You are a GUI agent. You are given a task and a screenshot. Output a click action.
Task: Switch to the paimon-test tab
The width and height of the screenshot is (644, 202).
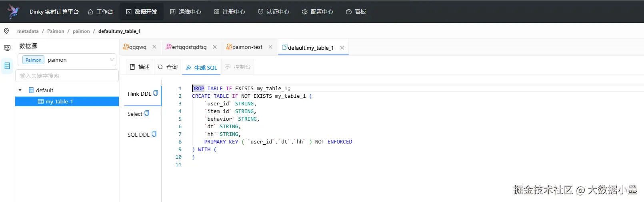pos(244,47)
